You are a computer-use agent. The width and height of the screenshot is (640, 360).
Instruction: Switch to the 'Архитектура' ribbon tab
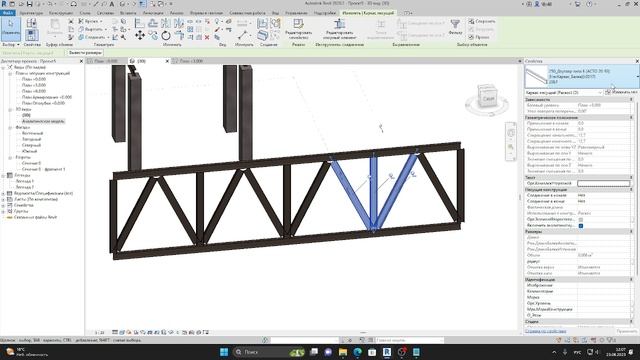coord(31,13)
